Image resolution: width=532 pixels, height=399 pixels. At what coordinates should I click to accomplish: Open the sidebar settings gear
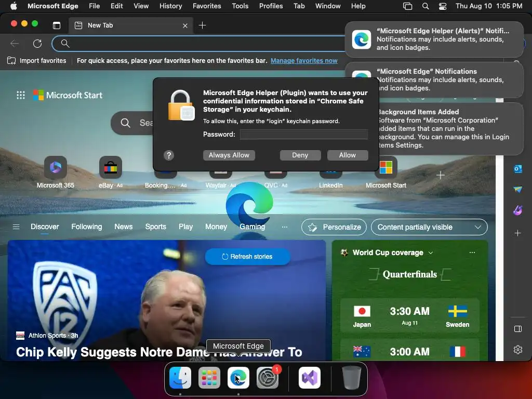(x=518, y=350)
